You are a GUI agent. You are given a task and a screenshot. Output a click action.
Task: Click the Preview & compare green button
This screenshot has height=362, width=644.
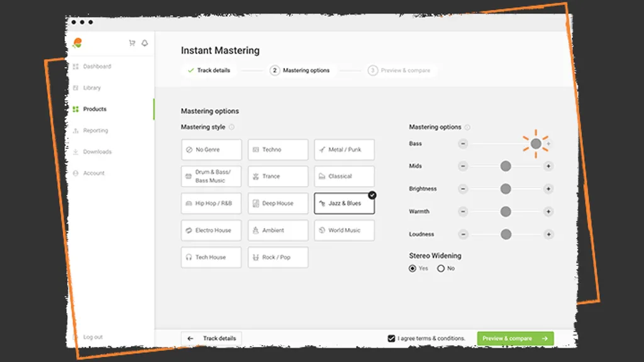pos(515,339)
